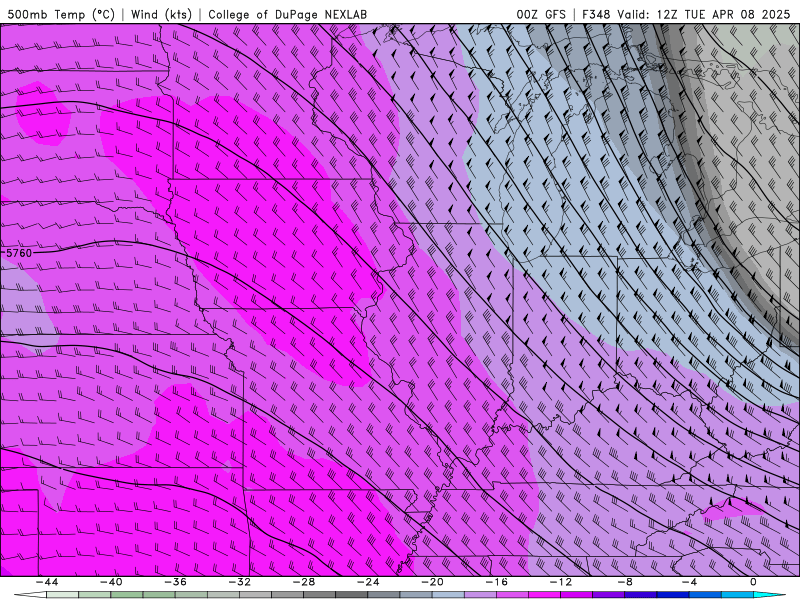Select the -32 colorbar tick label
Viewport: 800px width, 600px height.
(239, 582)
